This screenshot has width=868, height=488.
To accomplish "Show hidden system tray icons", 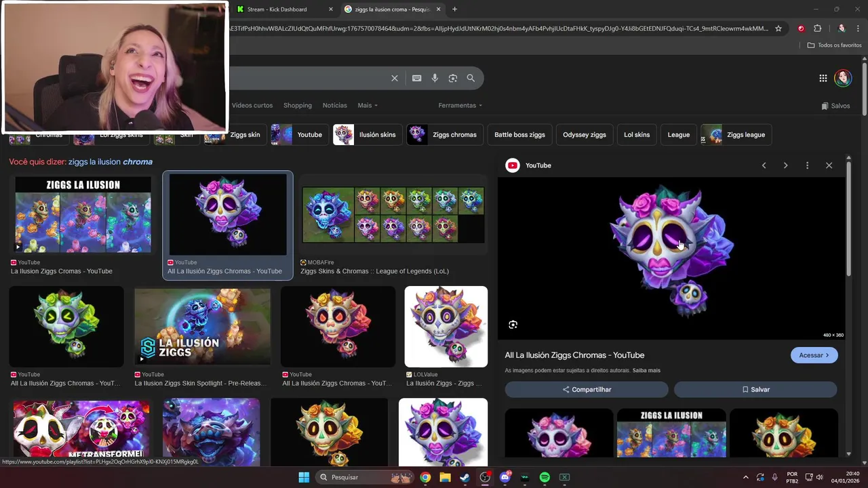I will click(745, 477).
